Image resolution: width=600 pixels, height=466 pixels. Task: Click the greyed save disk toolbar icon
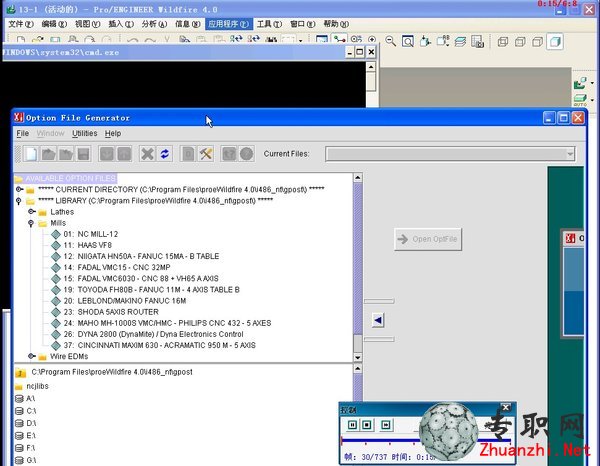pos(83,154)
